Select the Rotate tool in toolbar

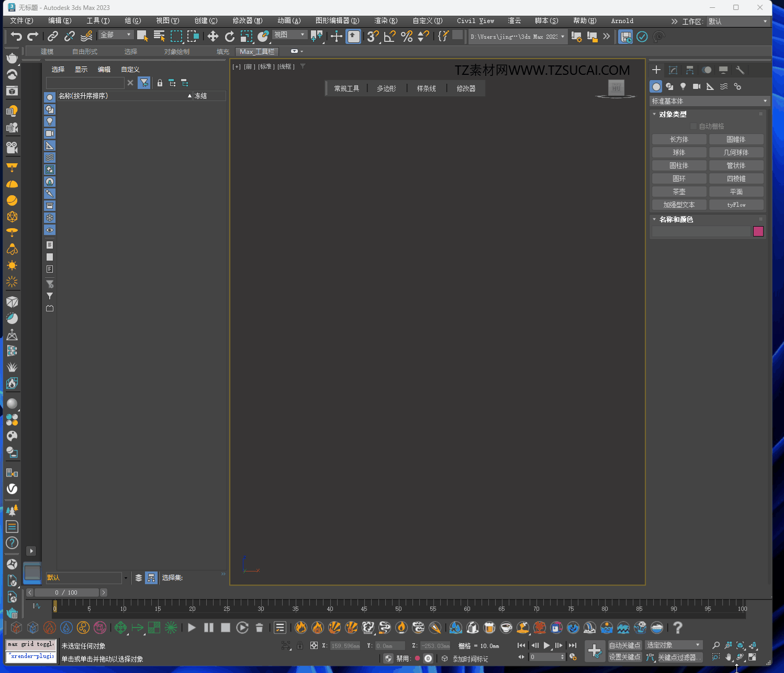[229, 36]
